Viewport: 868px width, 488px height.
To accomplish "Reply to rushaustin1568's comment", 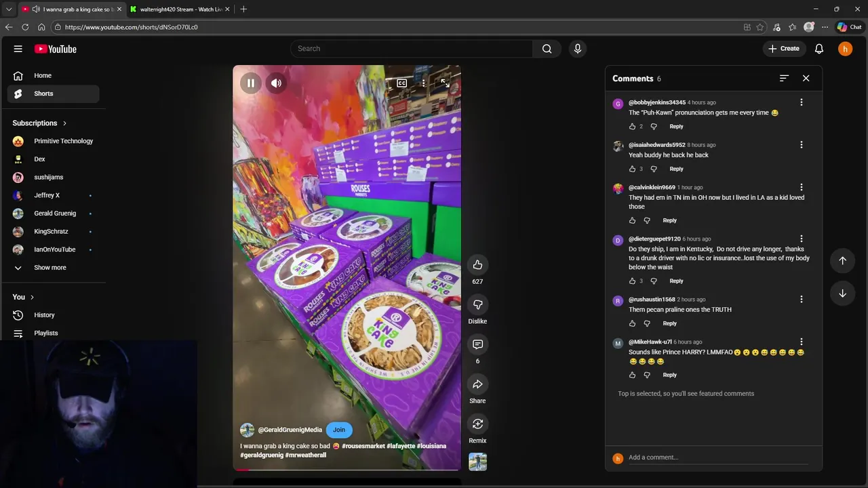I will coord(669,323).
